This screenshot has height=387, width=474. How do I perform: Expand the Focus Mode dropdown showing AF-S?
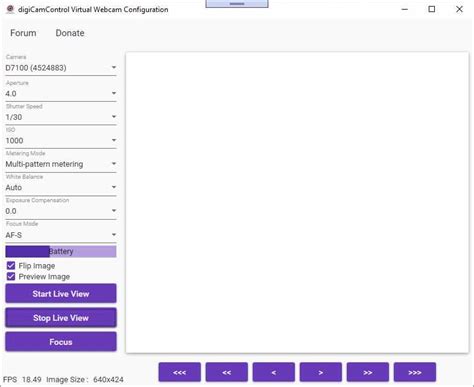[61, 235]
